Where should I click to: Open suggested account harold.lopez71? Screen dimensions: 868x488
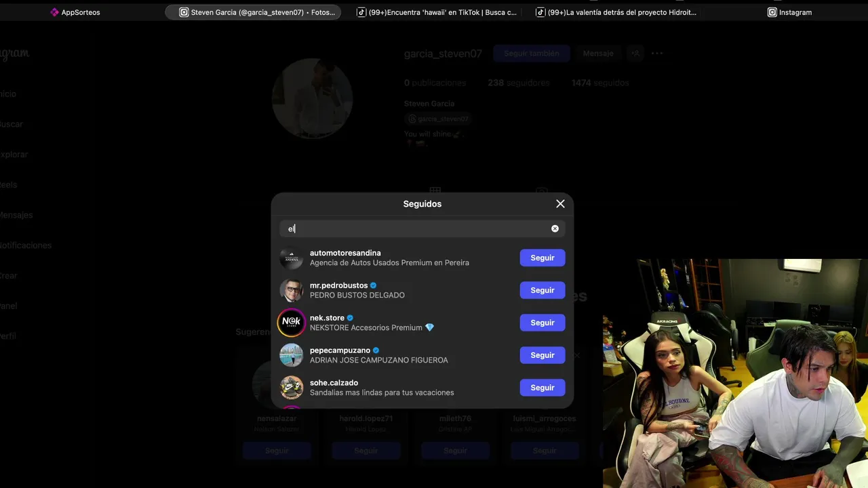(366, 419)
